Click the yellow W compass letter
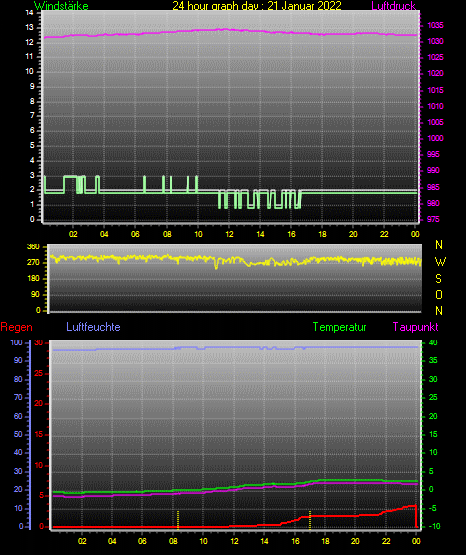This screenshot has height=555, width=466. coord(440,262)
